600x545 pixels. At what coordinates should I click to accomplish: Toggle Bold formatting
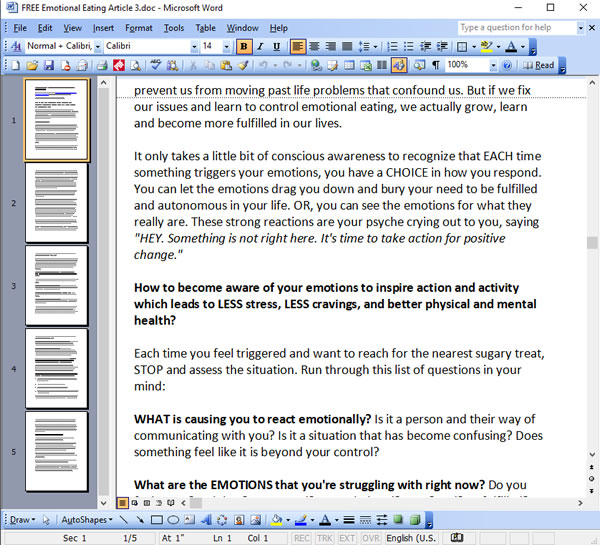(x=243, y=46)
